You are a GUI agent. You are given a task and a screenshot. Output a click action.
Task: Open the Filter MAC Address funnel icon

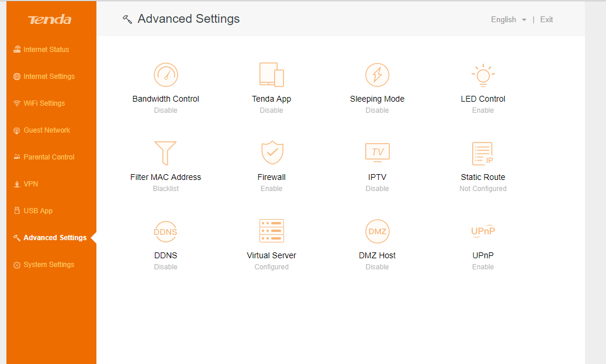pyautogui.click(x=166, y=153)
